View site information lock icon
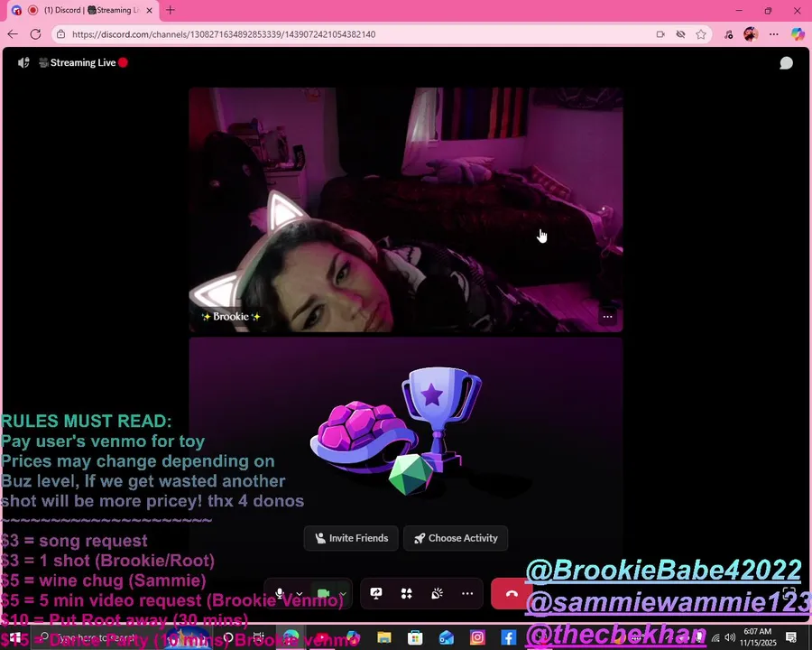This screenshot has width=812, height=650. (x=61, y=34)
